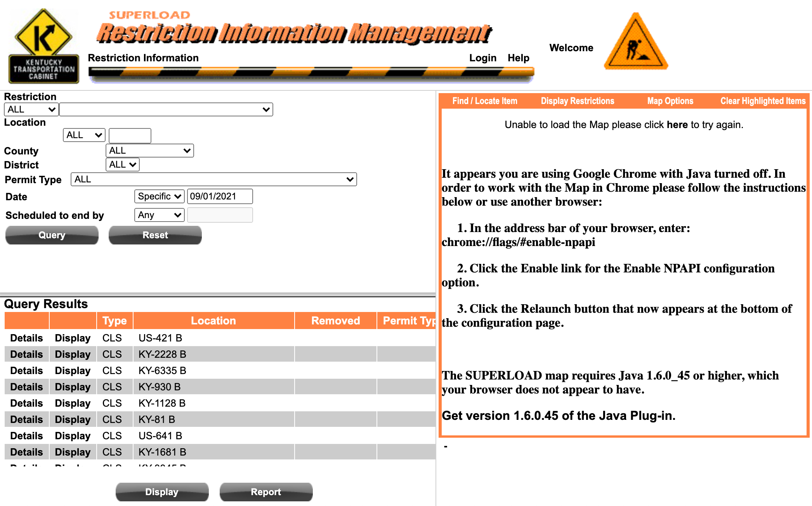Click the Display button below results

pyautogui.click(x=162, y=492)
